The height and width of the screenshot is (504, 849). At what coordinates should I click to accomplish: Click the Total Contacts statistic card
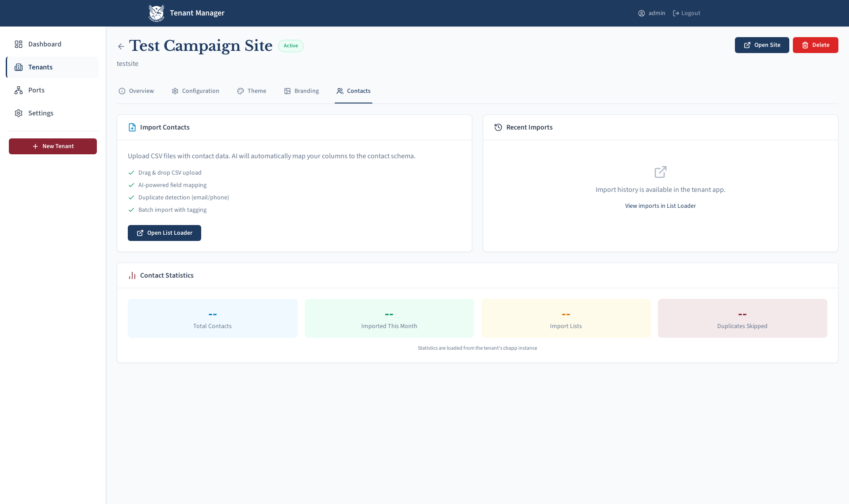click(212, 318)
